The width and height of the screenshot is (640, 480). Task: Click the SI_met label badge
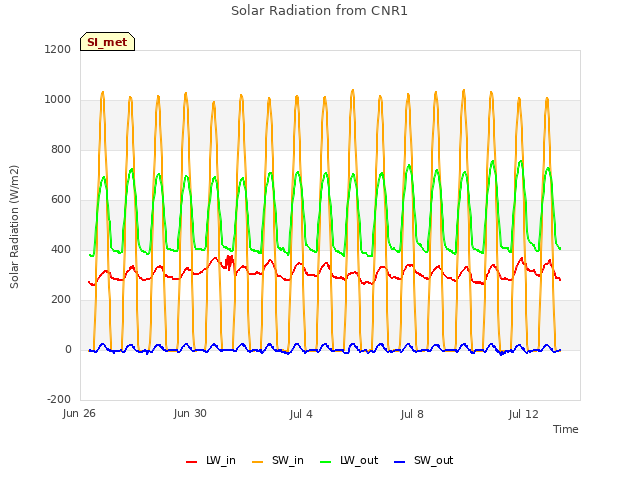click(x=107, y=42)
